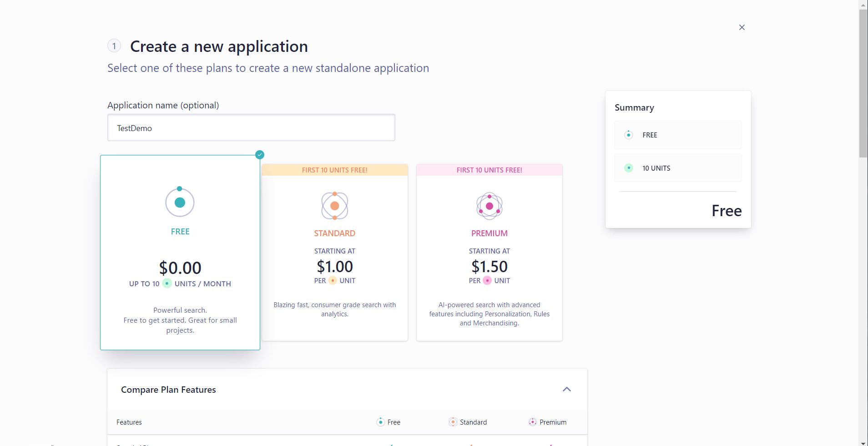Viewport: 868px width, 446px height.
Task: Click the Standard column header in comparison table
Action: 468,422
